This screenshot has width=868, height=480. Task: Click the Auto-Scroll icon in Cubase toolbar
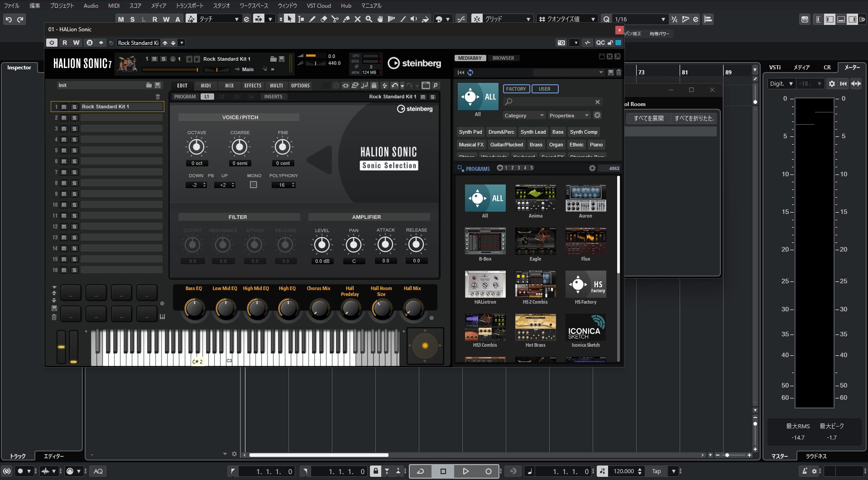pos(259,19)
